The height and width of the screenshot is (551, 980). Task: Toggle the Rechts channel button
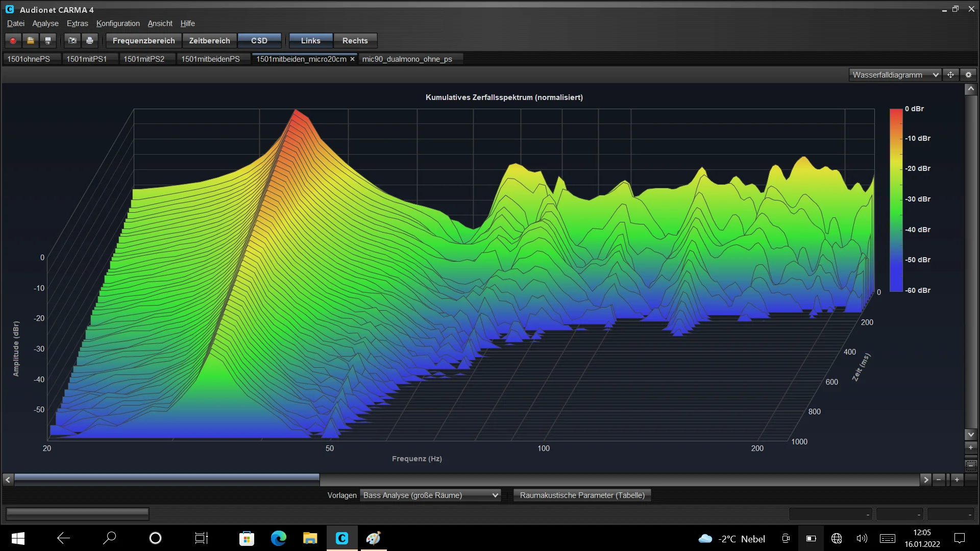point(355,41)
